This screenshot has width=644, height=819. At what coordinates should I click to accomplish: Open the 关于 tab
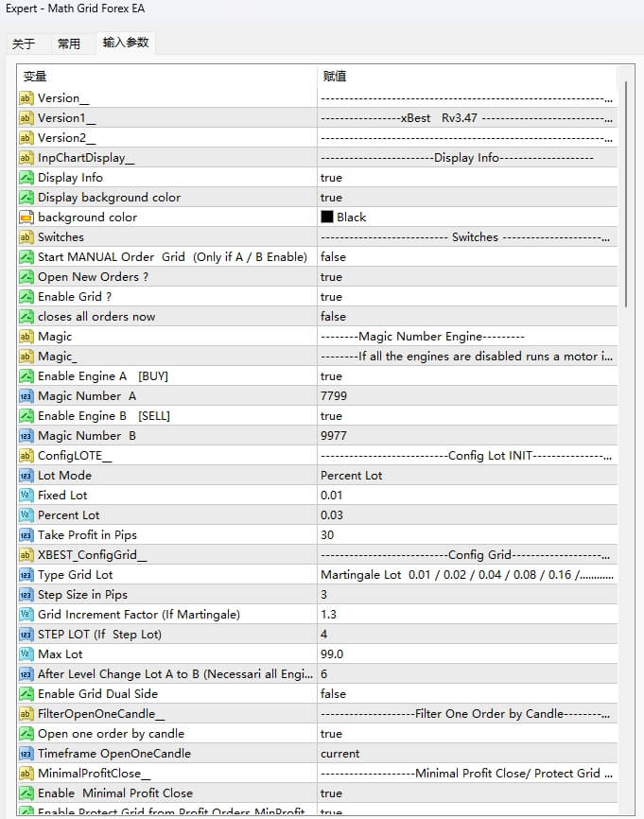click(x=24, y=44)
